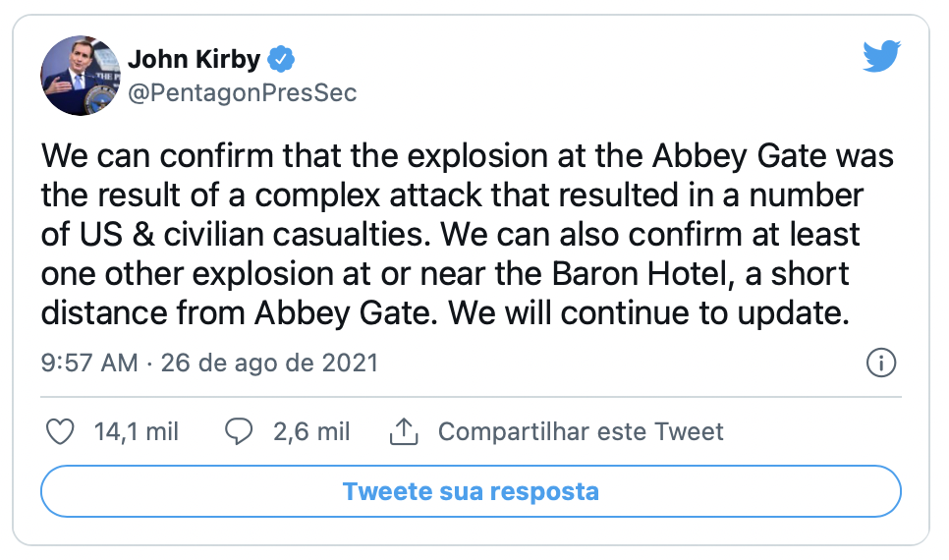Image resolution: width=949 pixels, height=560 pixels.
Task: Open the info icon beside the timestamp
Action: coord(881,363)
